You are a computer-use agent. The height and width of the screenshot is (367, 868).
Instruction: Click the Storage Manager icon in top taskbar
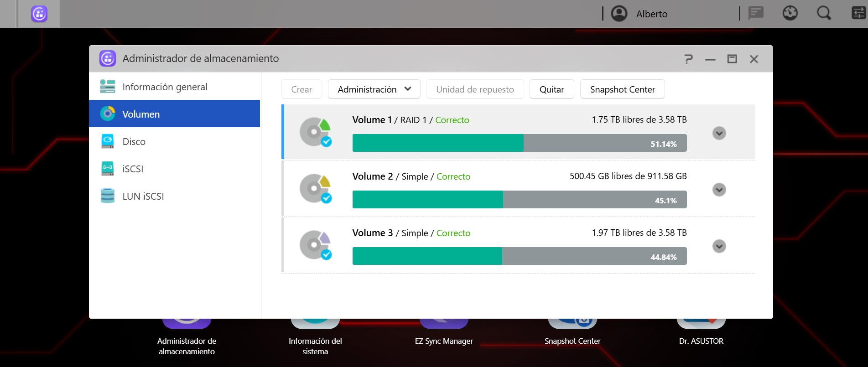39,14
